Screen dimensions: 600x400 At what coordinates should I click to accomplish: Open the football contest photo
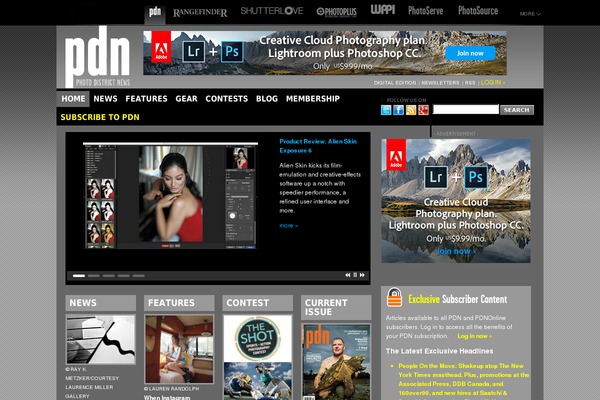tap(258, 381)
